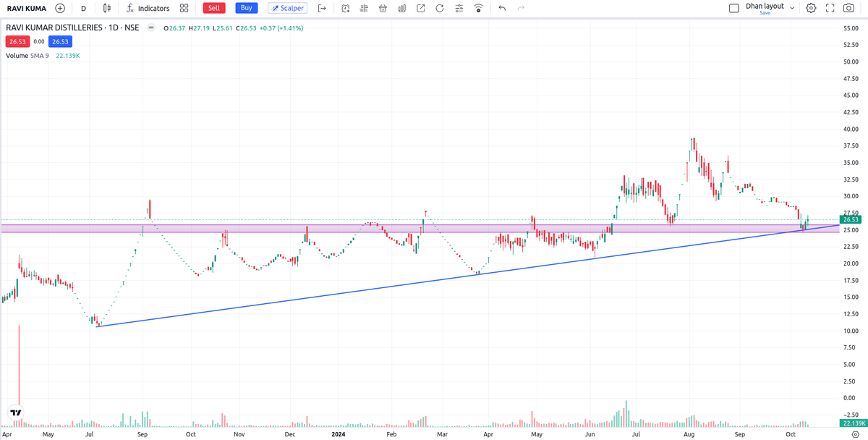Open candlestick chart type selector
This screenshot has height=440, width=868.
coord(107,8)
